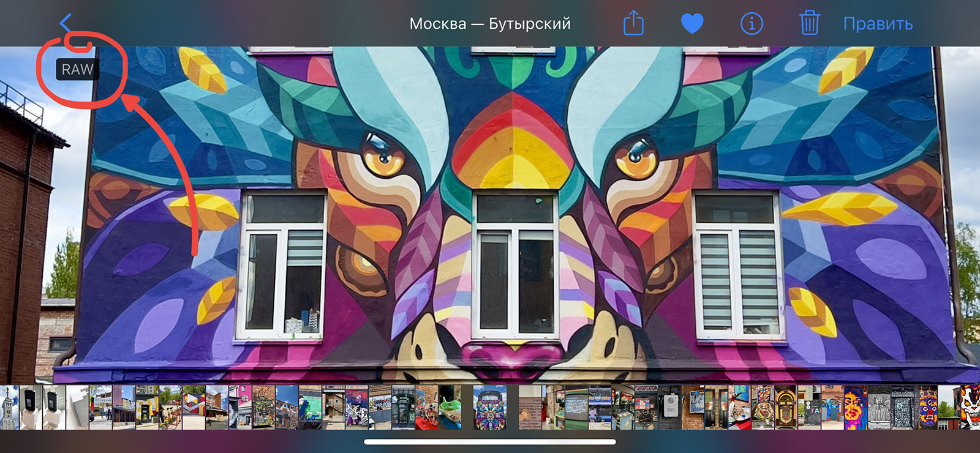Open the share sheet for this photo
This screenshot has height=453, width=980.
633,23
